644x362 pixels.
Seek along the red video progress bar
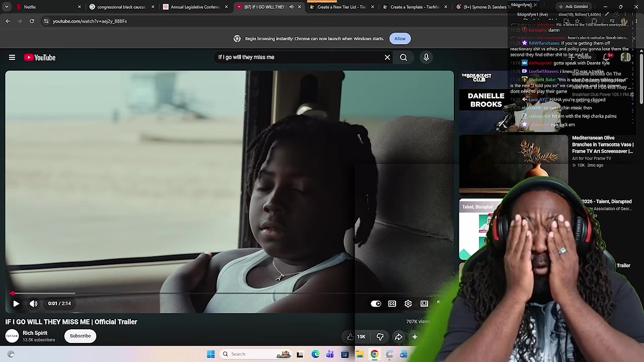tap(229, 293)
